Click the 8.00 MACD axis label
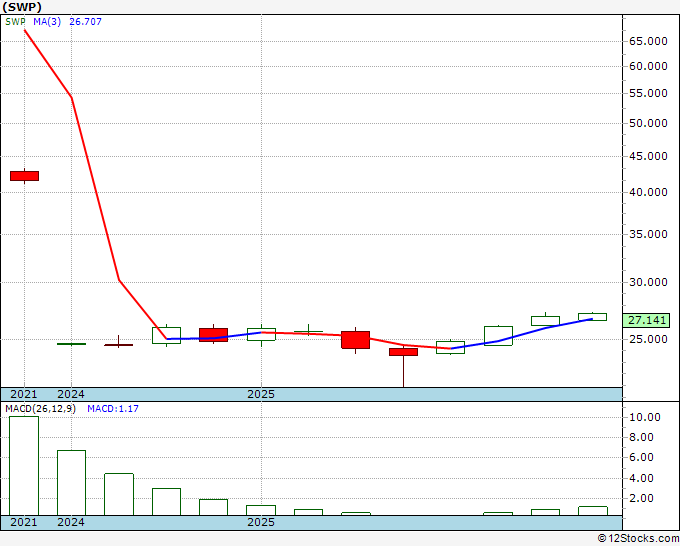Screen dimensions: 680x546 pyautogui.click(x=641, y=437)
